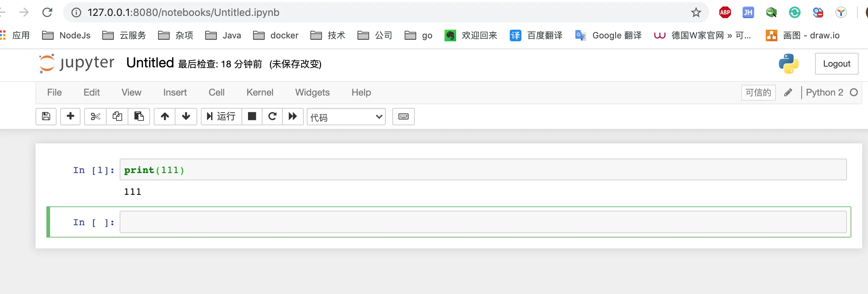Open the docker bookmarks folder

tap(276, 35)
